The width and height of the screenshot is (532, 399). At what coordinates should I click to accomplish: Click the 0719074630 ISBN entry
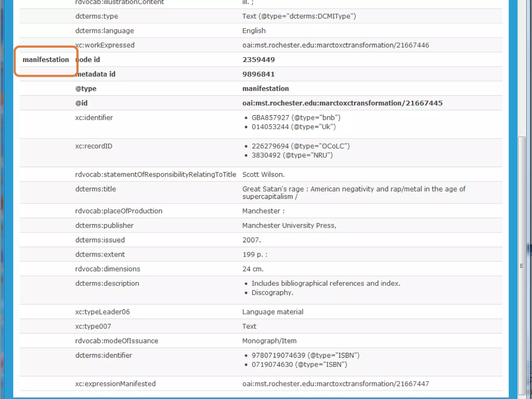coord(299,364)
